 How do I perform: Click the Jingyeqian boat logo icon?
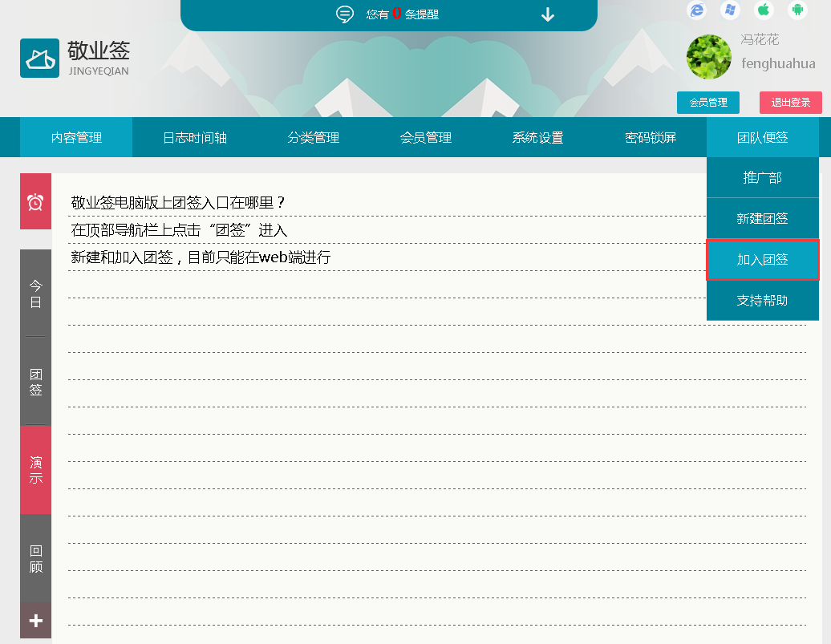coord(40,59)
